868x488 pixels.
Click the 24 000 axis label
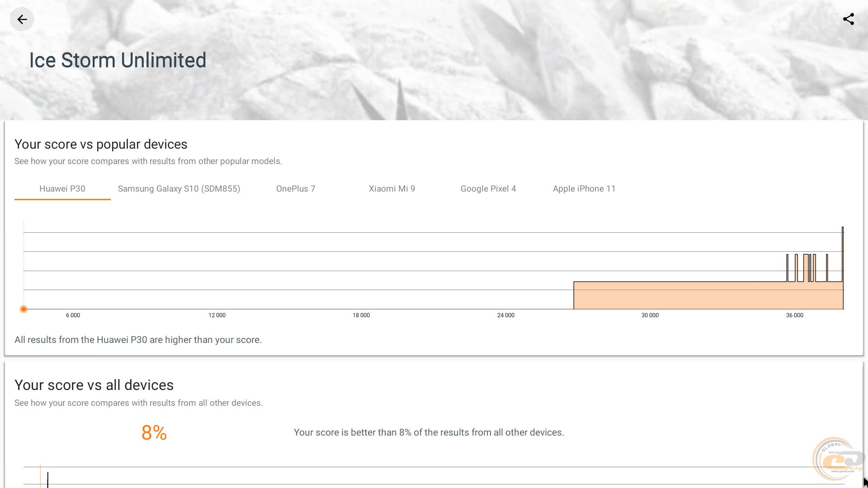505,315
